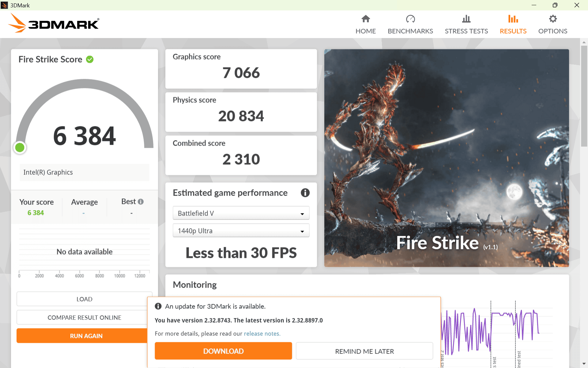The height and width of the screenshot is (368, 588).
Task: Click 3DMark title bar app icon
Action: point(4,5)
